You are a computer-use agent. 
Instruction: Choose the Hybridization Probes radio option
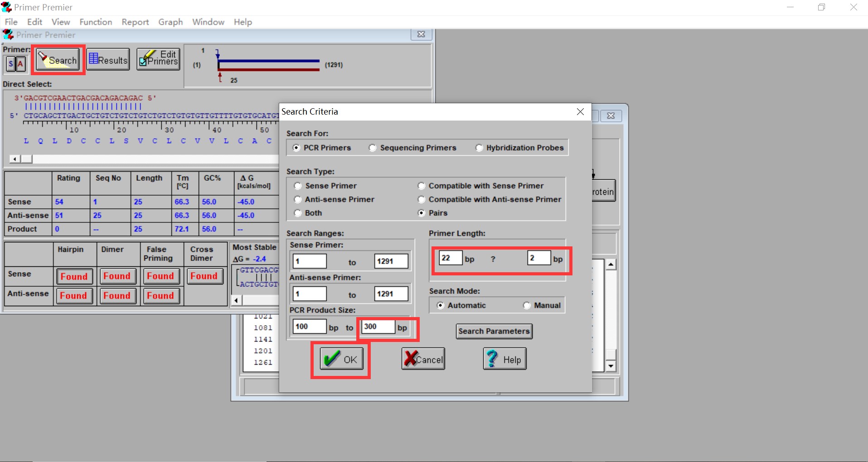click(x=479, y=148)
